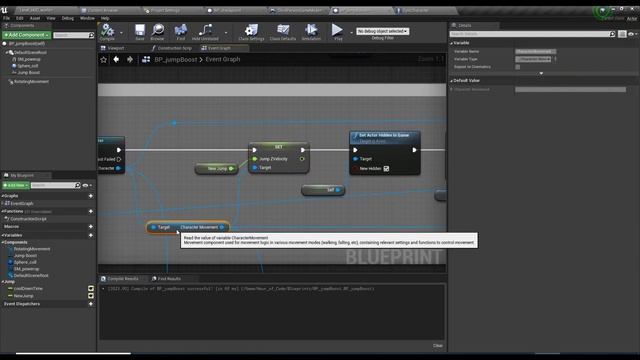Select DefaultSceneRoot in Components tree

30,53
